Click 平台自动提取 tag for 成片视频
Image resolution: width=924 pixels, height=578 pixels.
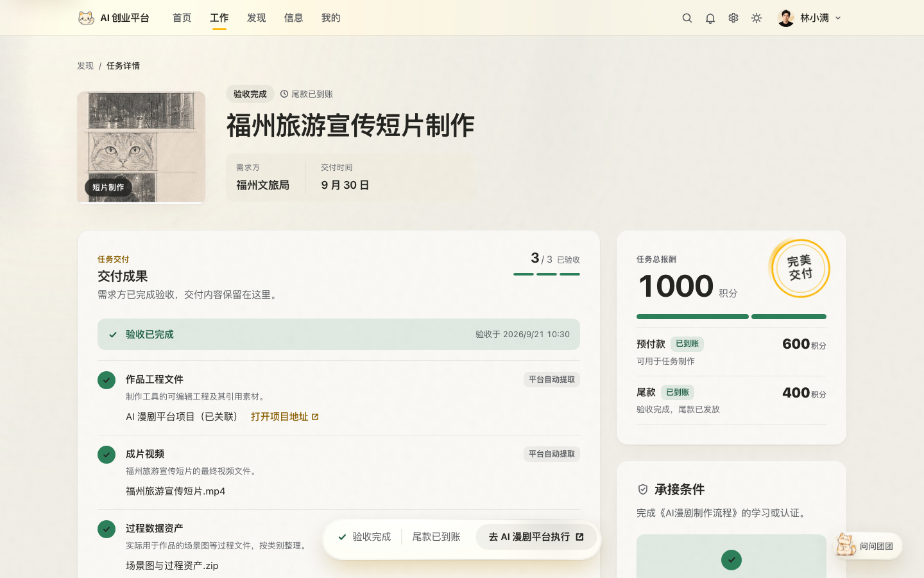point(552,454)
